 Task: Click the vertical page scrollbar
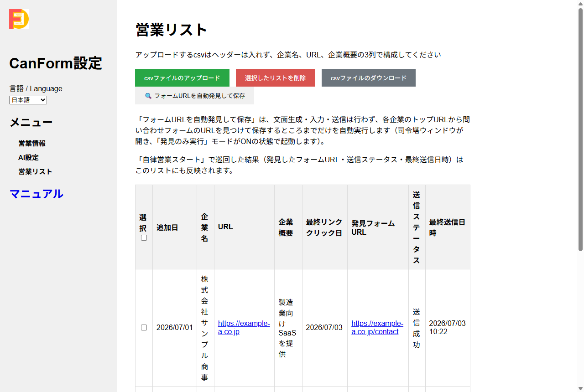580,129
